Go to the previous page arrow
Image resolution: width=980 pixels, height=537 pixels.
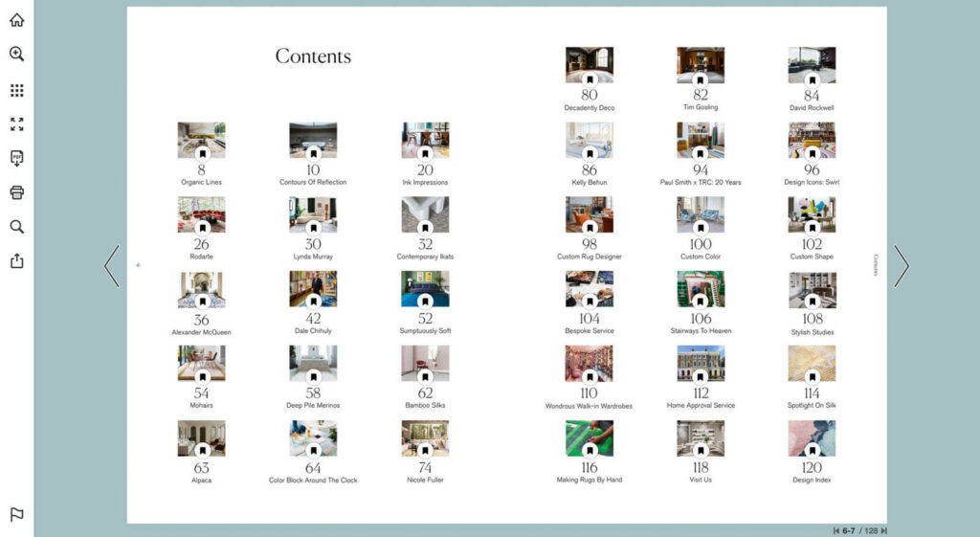[112, 266]
